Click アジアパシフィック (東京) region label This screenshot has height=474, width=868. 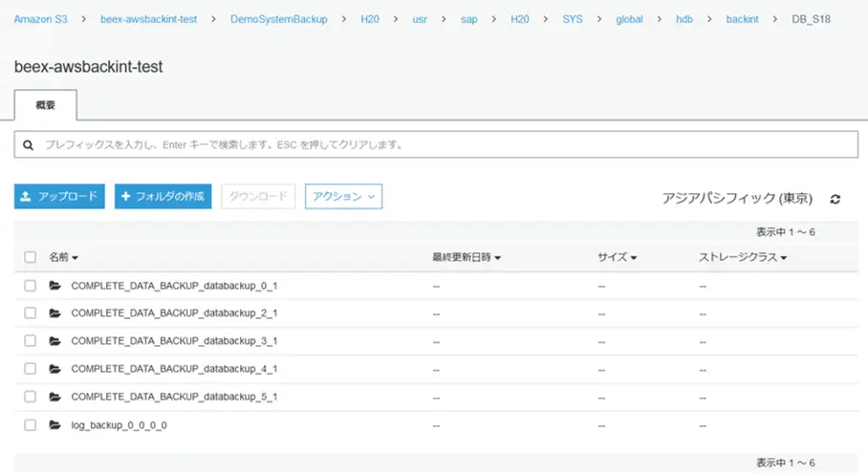tap(737, 198)
